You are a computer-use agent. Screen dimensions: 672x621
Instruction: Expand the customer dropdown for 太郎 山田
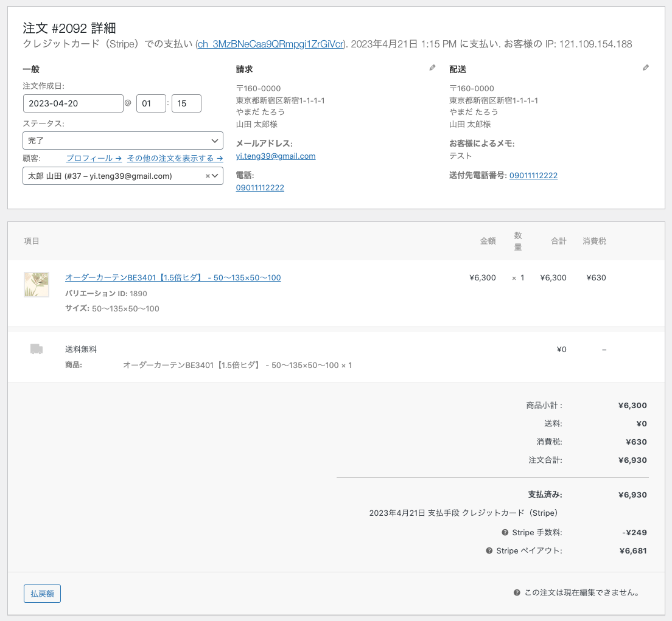(215, 176)
